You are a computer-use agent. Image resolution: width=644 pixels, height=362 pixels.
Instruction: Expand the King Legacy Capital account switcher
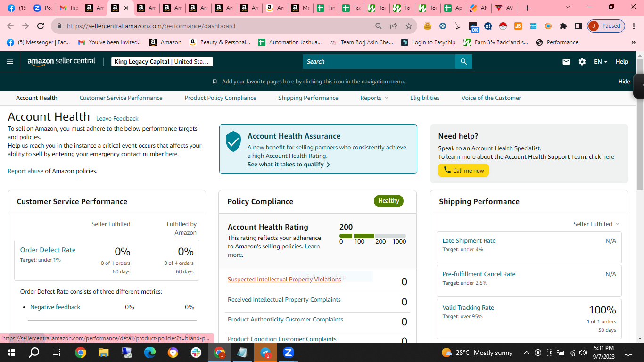point(162,62)
